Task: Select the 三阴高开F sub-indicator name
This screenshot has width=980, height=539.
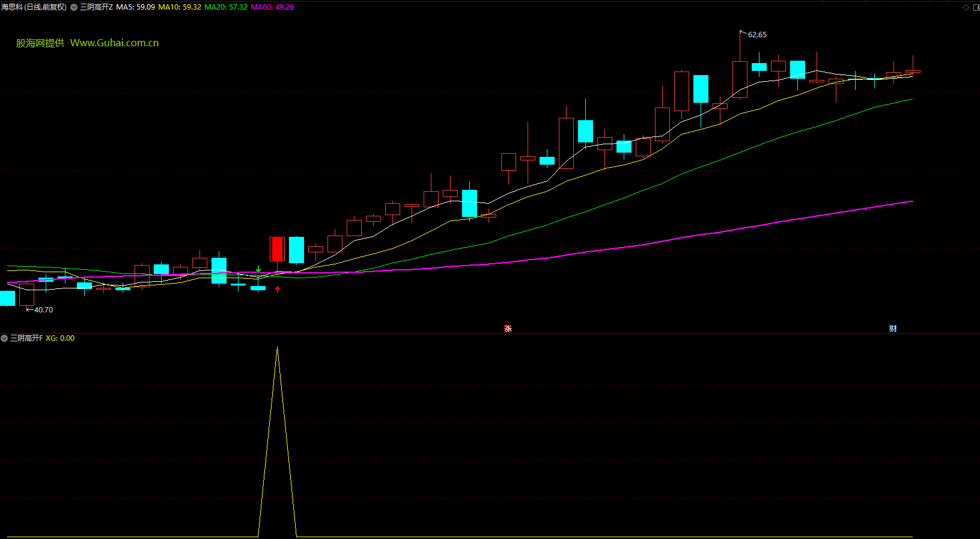Action: (x=26, y=338)
